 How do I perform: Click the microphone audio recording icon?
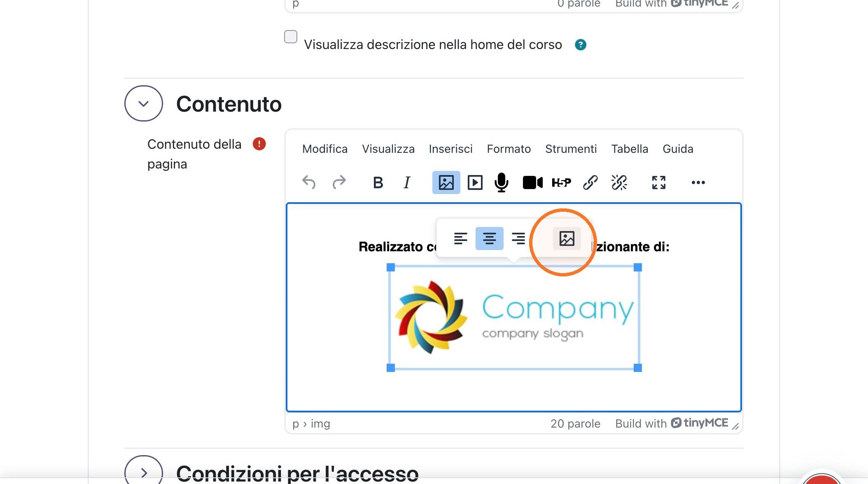pyautogui.click(x=502, y=182)
